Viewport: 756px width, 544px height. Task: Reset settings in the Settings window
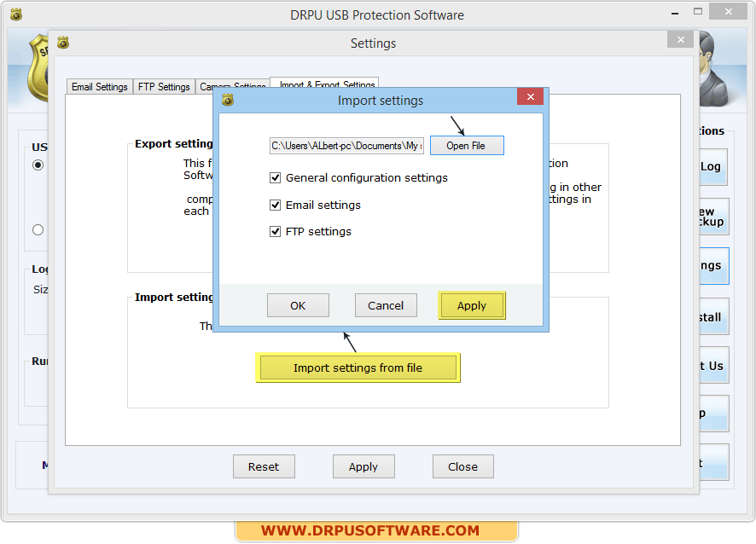[x=264, y=466]
